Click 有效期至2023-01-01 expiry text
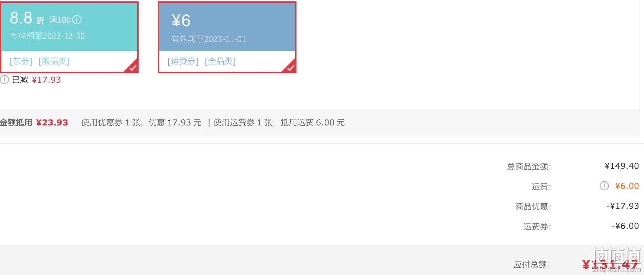This screenshot has height=275, width=644. pos(209,39)
